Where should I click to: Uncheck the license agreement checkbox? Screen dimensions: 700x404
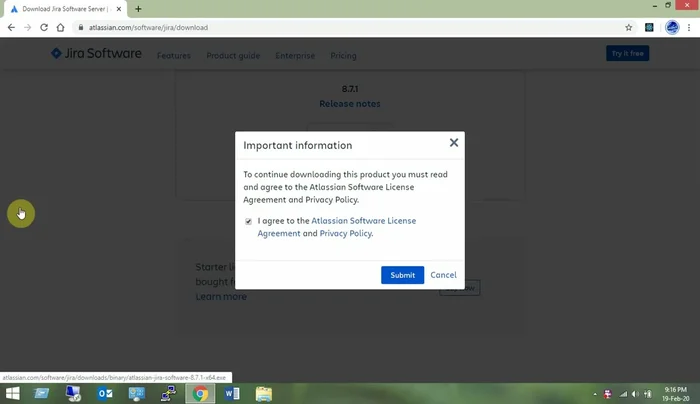pyautogui.click(x=248, y=221)
